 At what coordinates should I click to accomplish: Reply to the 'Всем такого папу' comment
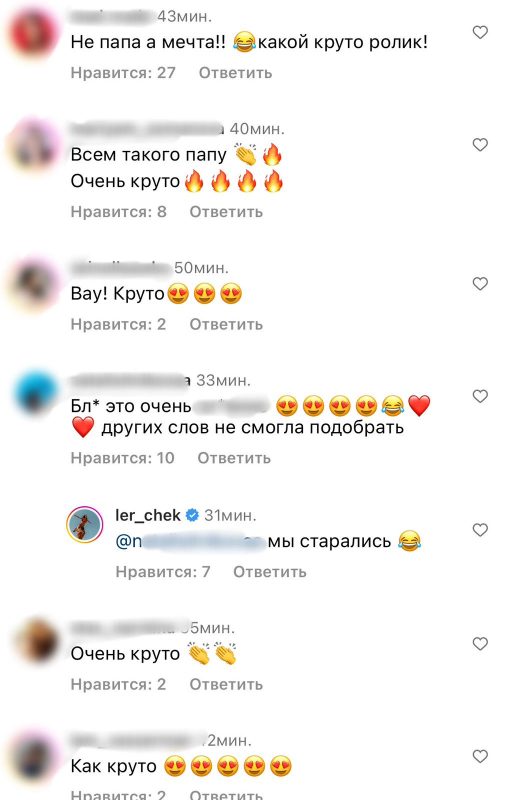[226, 212]
